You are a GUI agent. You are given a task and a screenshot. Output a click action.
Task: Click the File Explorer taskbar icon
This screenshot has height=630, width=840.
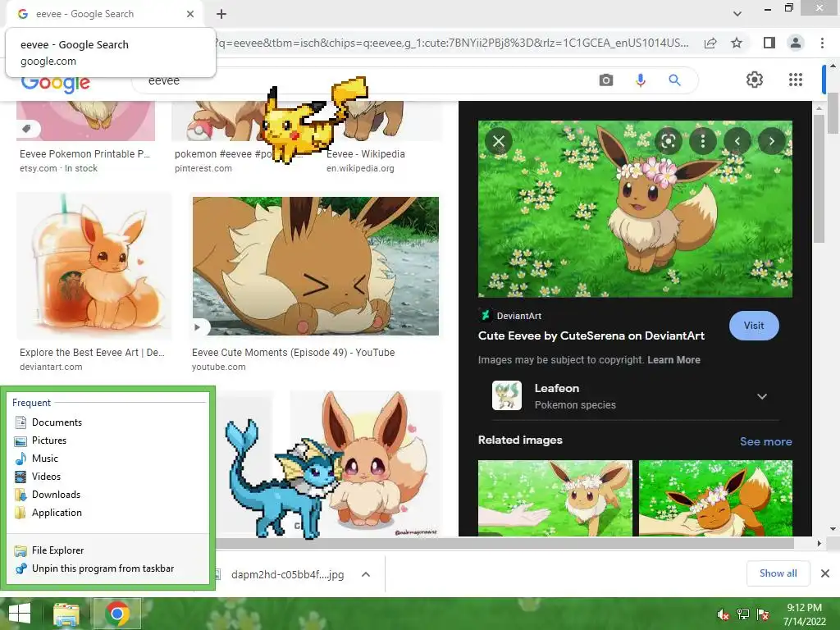point(66,614)
